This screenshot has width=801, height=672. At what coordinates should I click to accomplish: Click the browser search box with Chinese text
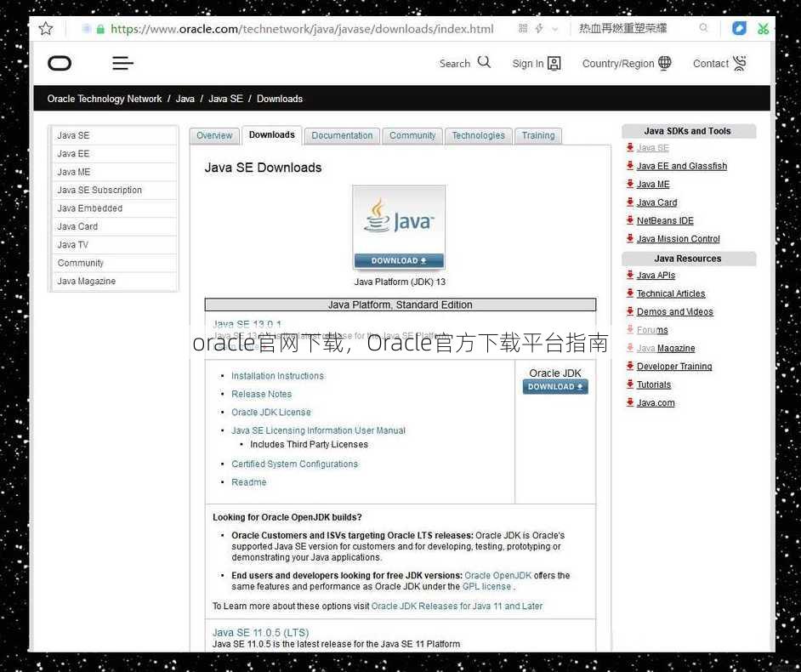622,28
